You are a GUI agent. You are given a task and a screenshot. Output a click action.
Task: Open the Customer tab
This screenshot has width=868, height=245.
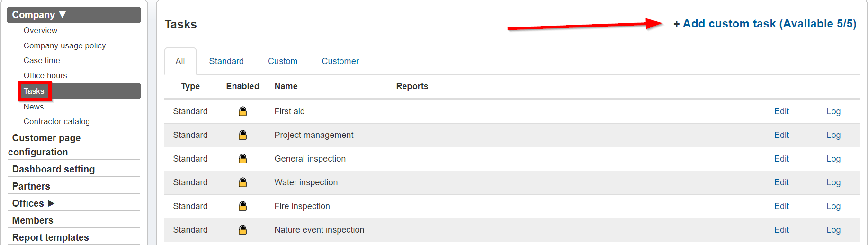click(340, 61)
